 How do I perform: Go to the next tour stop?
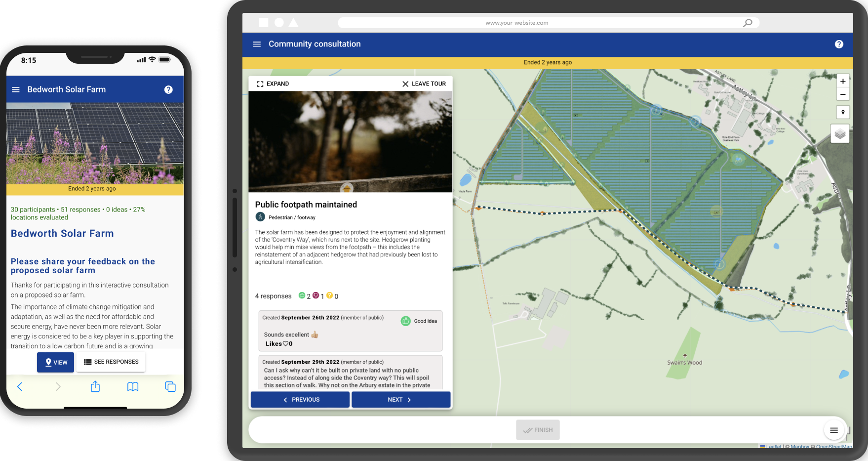click(401, 400)
